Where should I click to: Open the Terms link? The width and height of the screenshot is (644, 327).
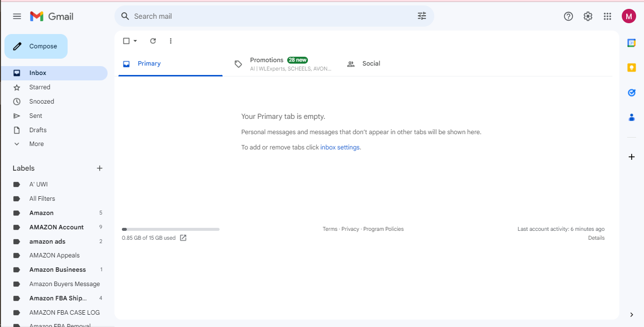pyautogui.click(x=330, y=229)
